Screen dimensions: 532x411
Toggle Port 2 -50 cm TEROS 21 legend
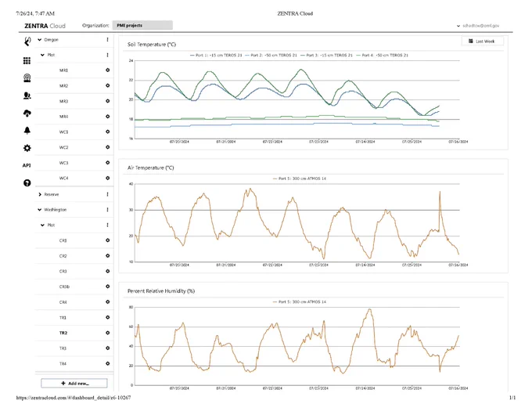tap(271, 55)
